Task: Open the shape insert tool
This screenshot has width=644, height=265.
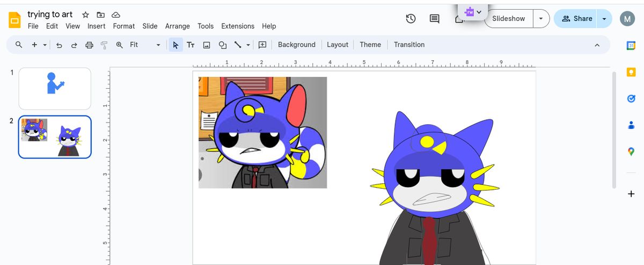Action: tap(222, 45)
